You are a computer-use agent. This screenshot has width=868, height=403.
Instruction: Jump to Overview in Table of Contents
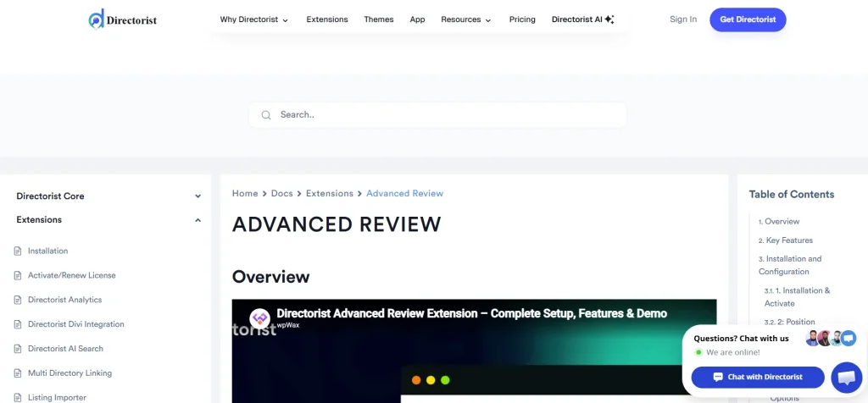(779, 221)
